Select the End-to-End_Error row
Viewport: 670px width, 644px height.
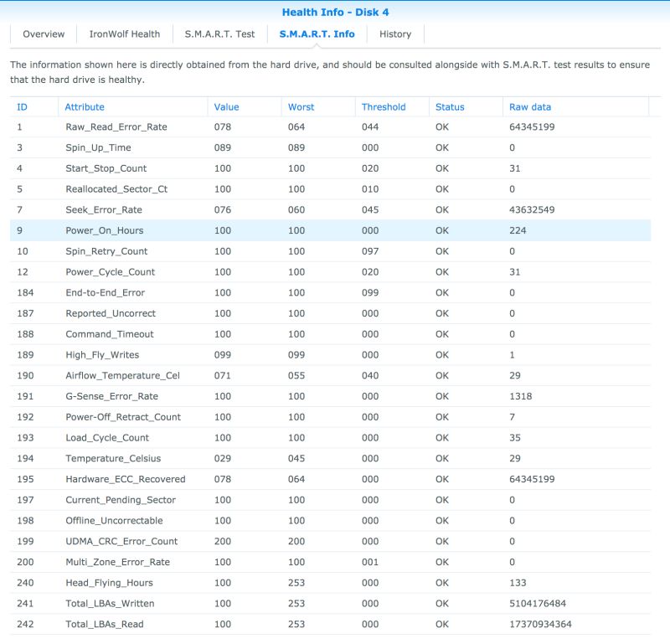pyautogui.click(x=330, y=293)
